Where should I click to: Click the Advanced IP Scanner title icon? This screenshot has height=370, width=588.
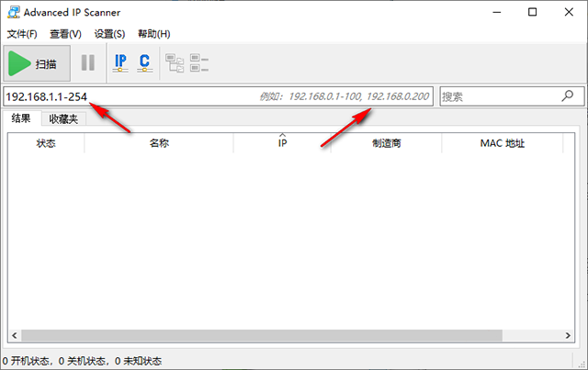12,12
